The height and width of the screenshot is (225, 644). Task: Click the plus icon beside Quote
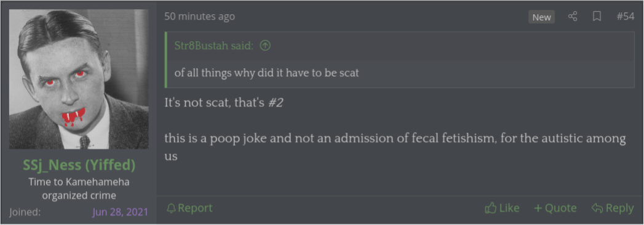coord(538,208)
